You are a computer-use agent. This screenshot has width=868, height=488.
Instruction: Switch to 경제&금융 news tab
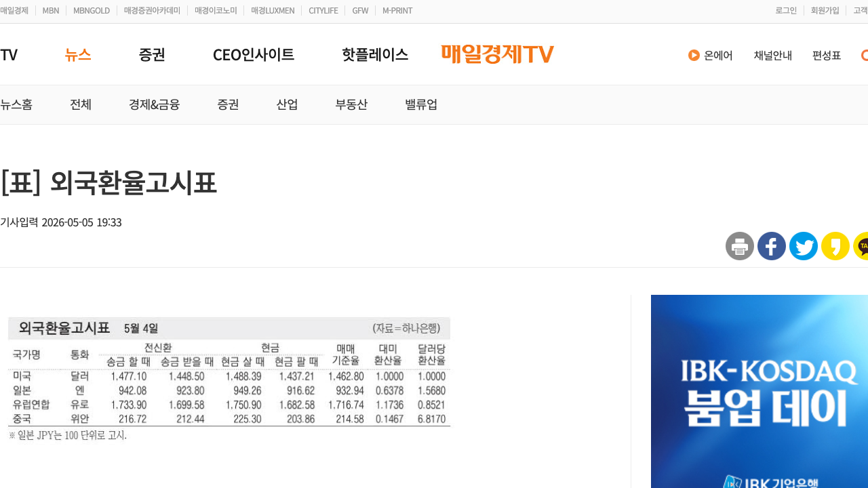(x=155, y=104)
